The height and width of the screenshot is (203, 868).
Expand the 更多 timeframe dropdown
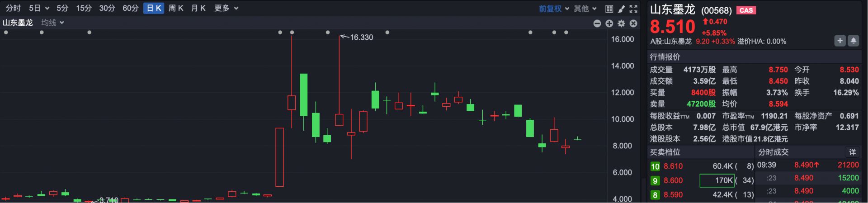226,8
